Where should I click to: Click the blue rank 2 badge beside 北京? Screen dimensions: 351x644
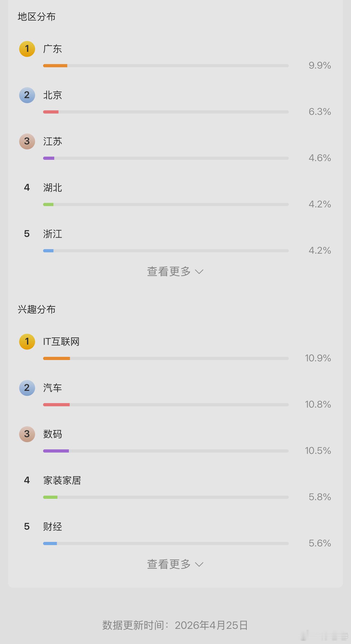(27, 95)
